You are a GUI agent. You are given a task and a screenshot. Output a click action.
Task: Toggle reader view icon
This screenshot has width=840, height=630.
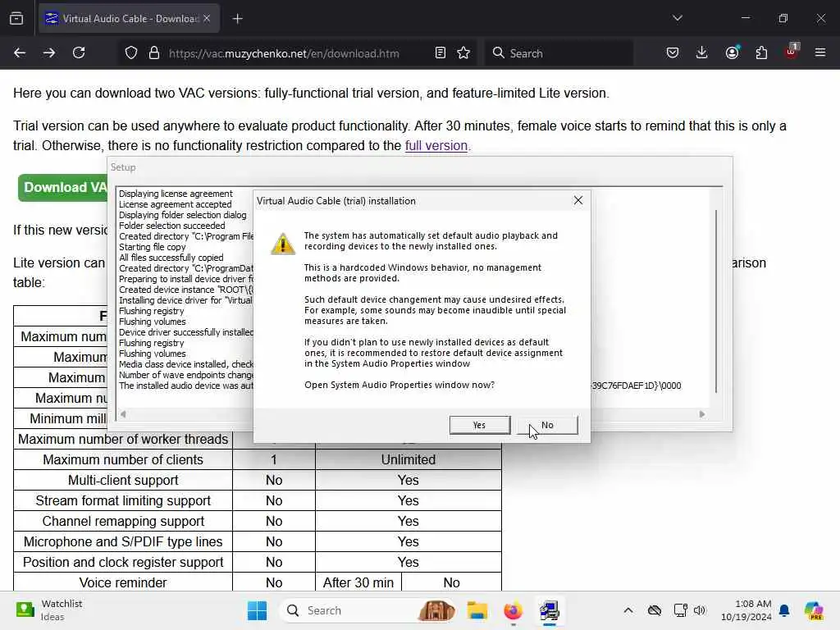[x=441, y=53]
